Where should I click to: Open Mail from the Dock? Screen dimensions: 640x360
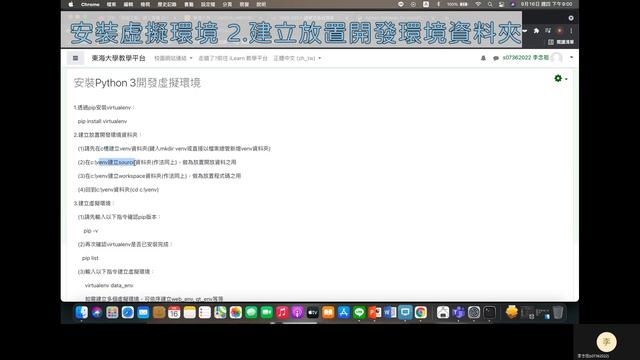[143, 313]
